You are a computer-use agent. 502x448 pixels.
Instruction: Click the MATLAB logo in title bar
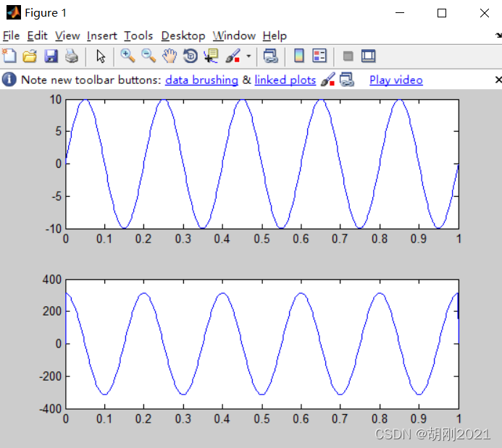[x=14, y=12]
